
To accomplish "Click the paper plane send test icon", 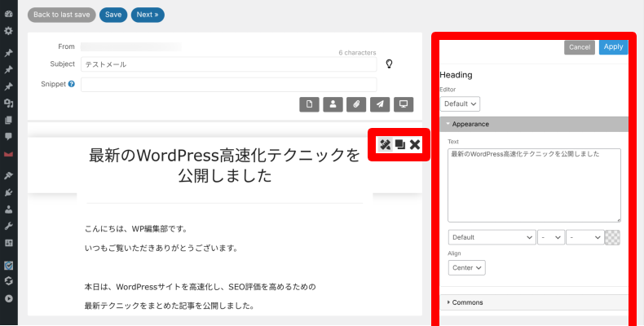I will click(380, 104).
